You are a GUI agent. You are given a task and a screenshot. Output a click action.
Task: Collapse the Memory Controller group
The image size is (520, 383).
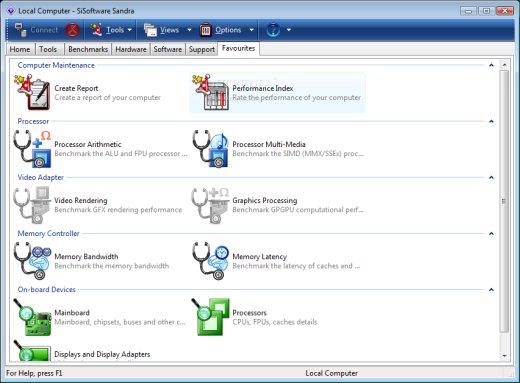491,234
